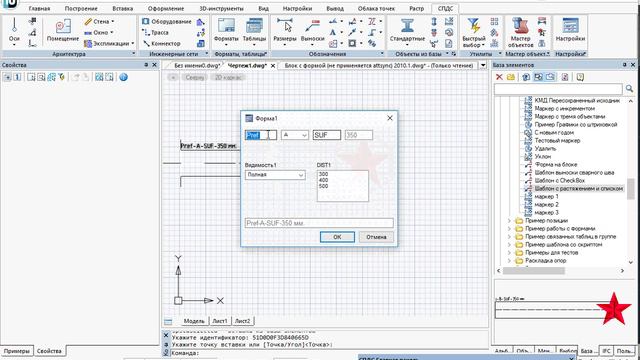Open the Примеры bottom panel tab
Screen dimensions: 640x360
pyautogui.click(x=16, y=351)
